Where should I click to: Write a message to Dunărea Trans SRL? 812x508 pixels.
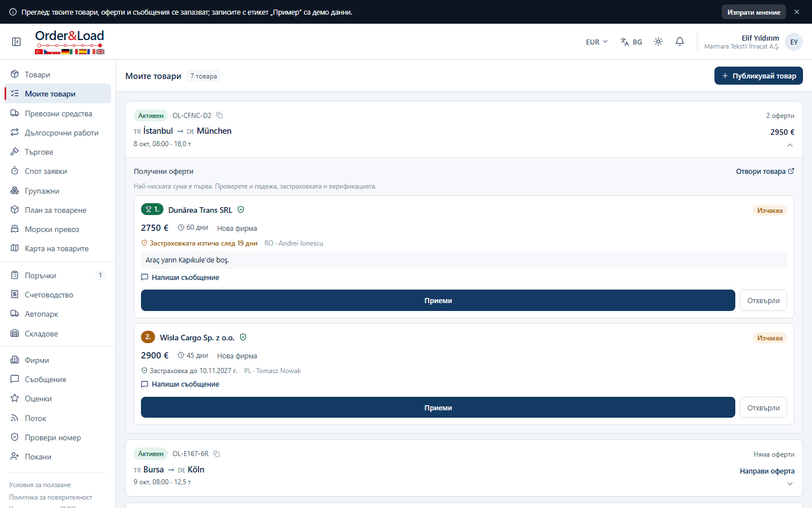pyautogui.click(x=180, y=277)
